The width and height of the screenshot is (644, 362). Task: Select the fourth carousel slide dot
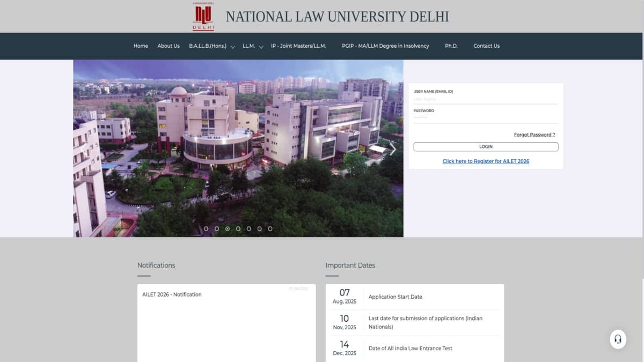point(238,228)
